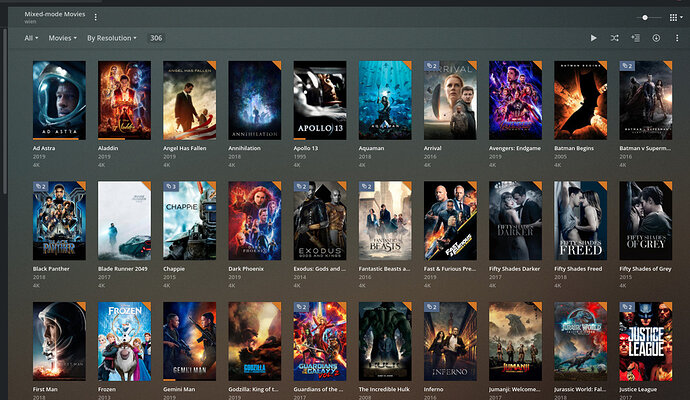
Task: Click the Frozen title text
Action: (x=107, y=389)
